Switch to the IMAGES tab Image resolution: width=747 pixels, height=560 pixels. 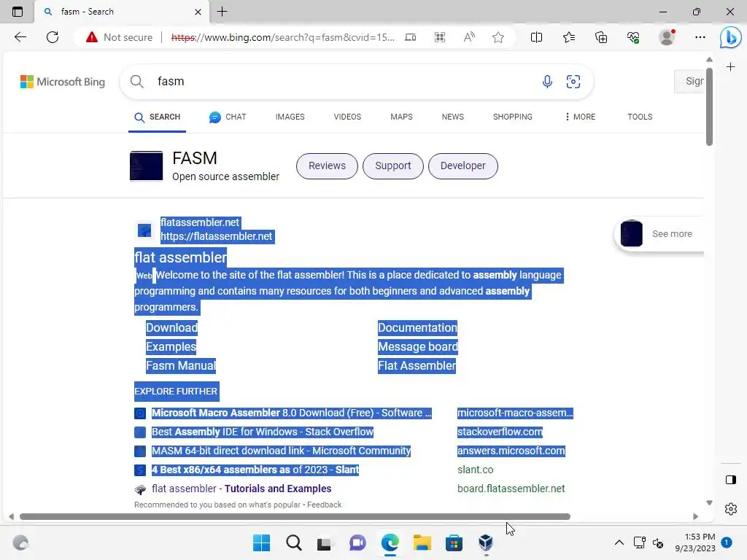tap(290, 117)
